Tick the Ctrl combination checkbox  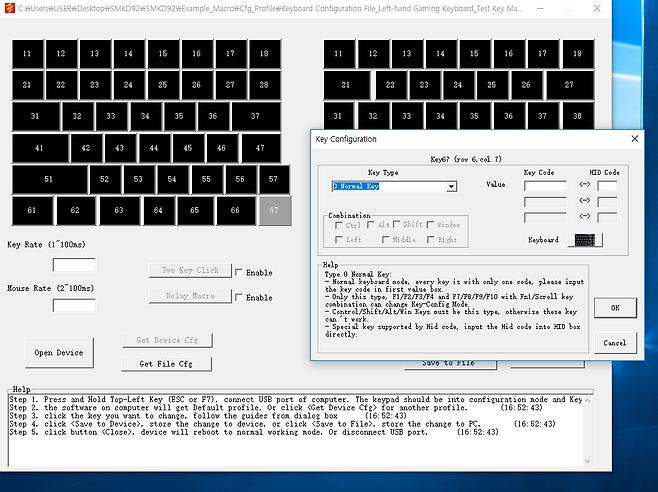(x=340, y=225)
